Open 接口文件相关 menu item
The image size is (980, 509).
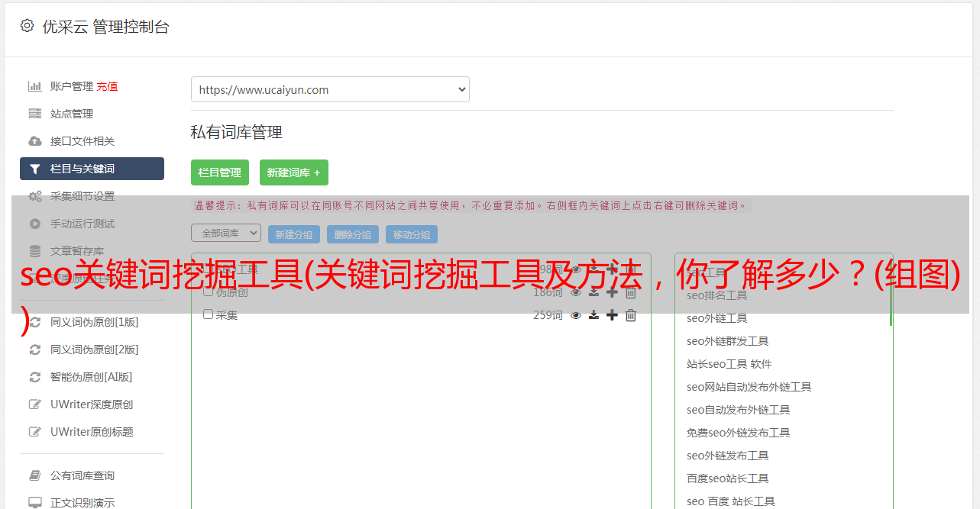point(82,141)
